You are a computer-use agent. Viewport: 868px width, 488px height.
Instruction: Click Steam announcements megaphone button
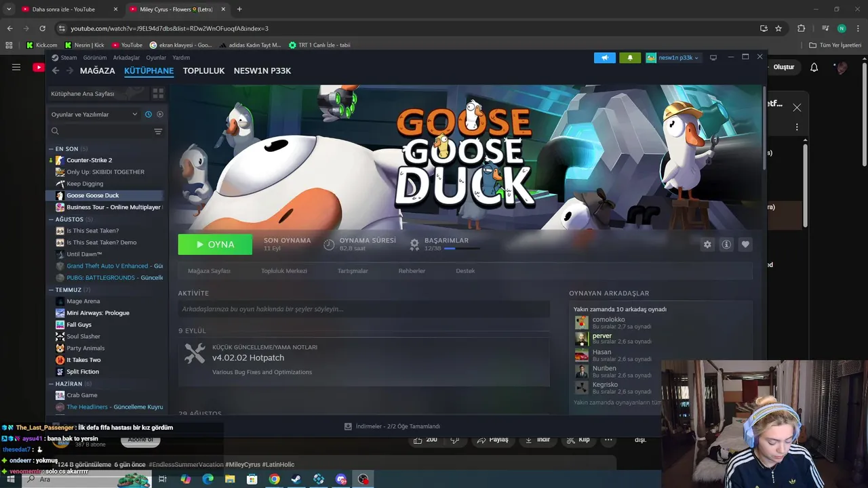(605, 58)
